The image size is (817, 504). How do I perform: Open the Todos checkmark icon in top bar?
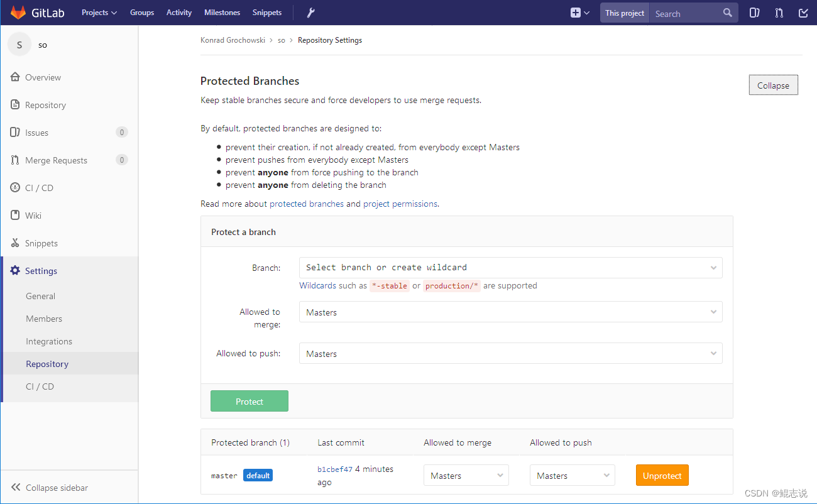tap(803, 13)
